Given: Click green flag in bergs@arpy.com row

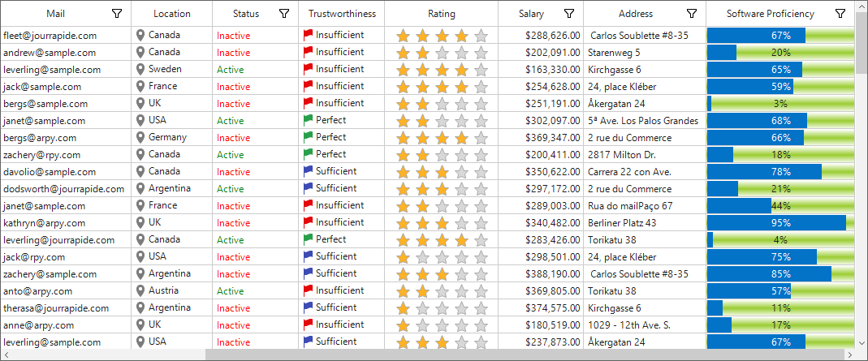Looking at the screenshot, I should (x=309, y=138).
